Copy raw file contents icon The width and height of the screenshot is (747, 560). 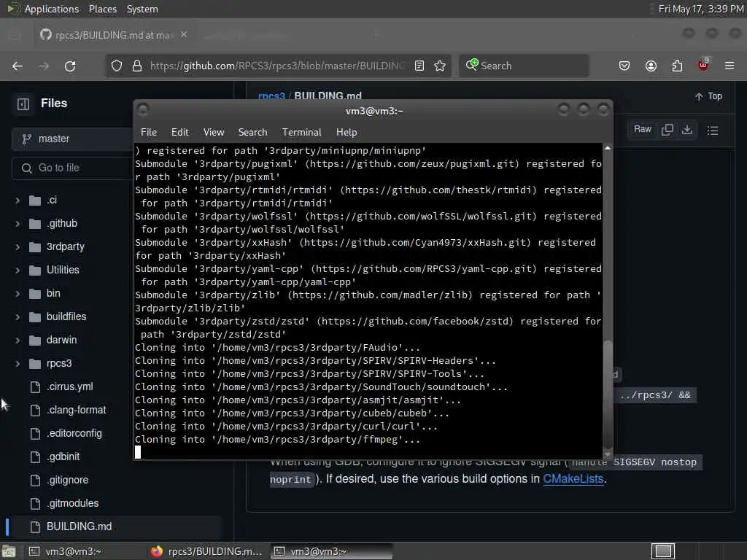point(667,130)
